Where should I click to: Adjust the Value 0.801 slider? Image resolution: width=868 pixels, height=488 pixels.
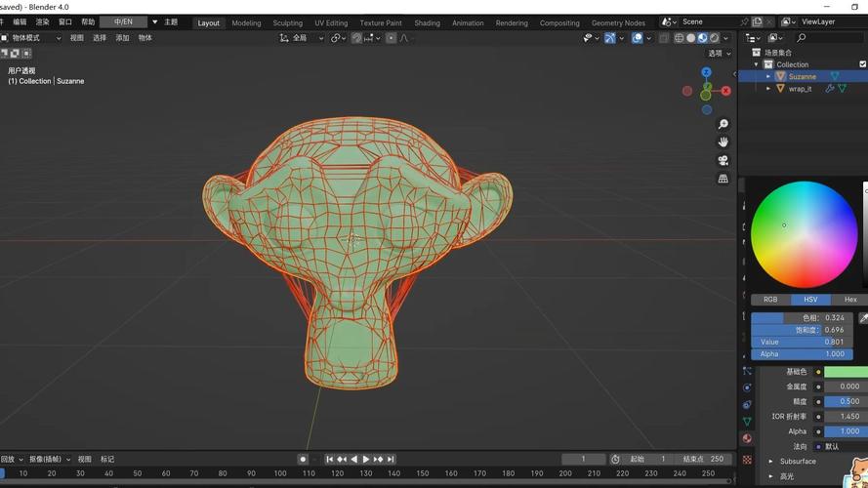(802, 342)
